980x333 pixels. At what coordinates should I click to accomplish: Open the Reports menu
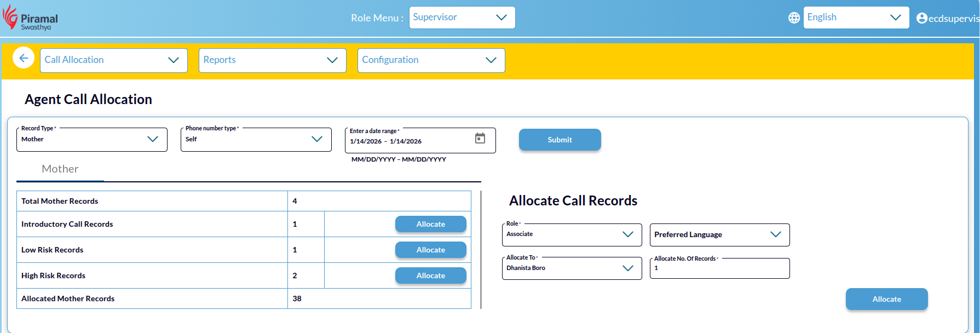272,60
